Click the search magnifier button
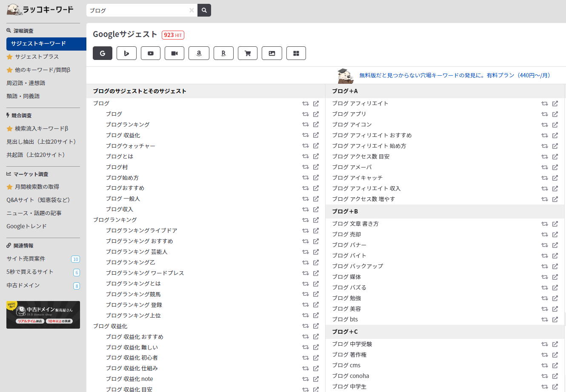The width and height of the screenshot is (566, 392). click(204, 10)
